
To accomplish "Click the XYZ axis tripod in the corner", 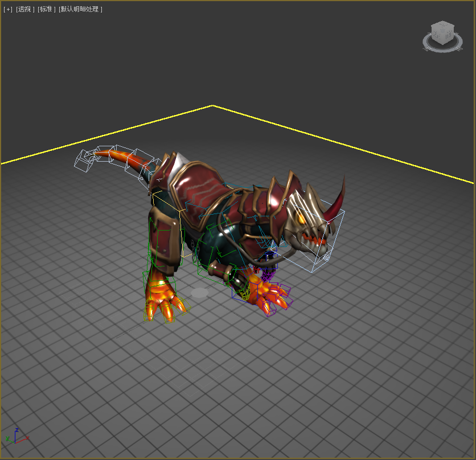I will click(x=16, y=437).
